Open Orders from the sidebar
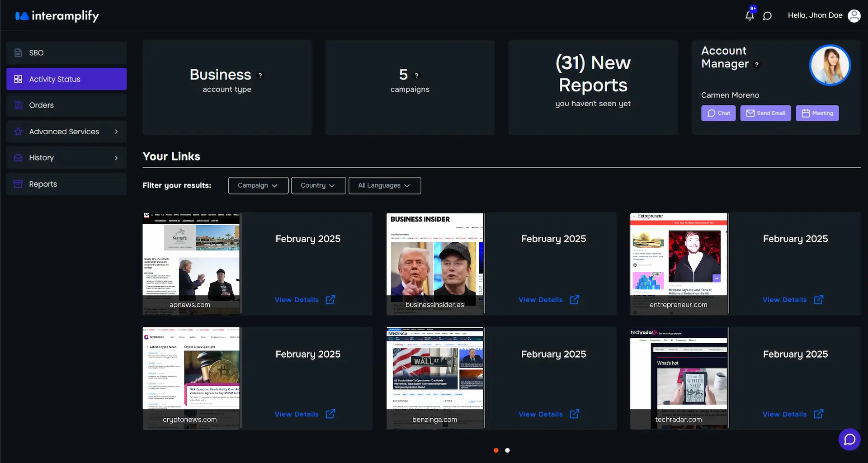This screenshot has width=868, height=463. tap(66, 105)
